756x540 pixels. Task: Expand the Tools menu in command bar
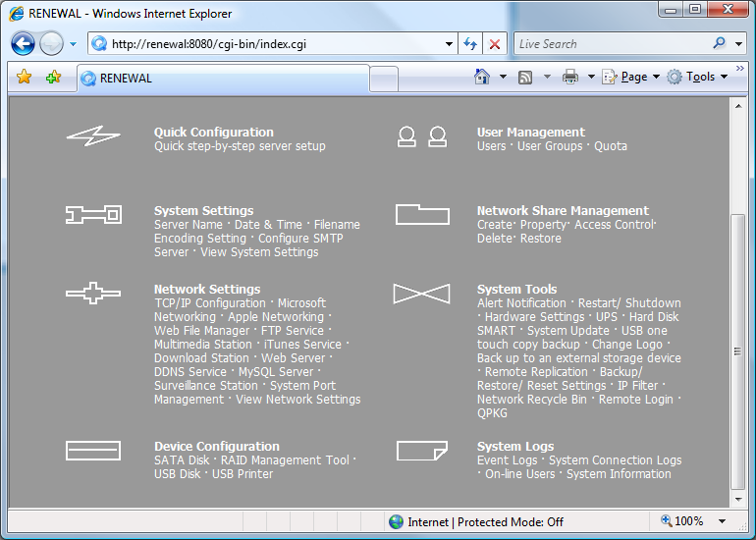coord(699,77)
